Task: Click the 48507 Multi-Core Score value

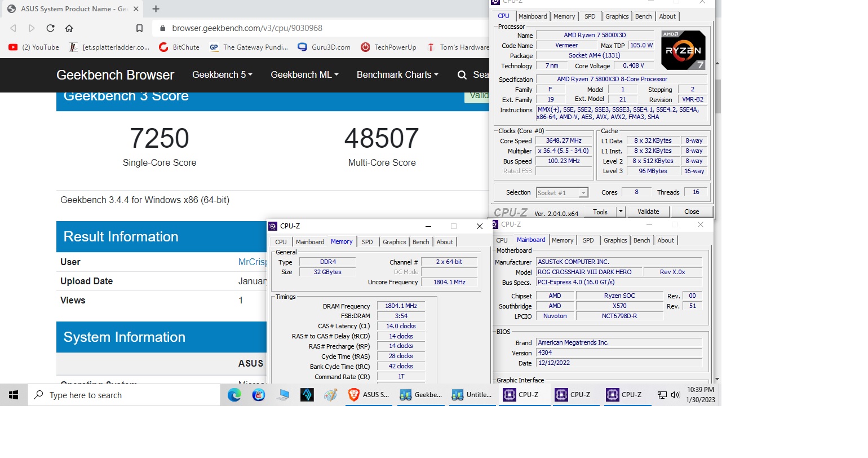Action: click(382, 138)
